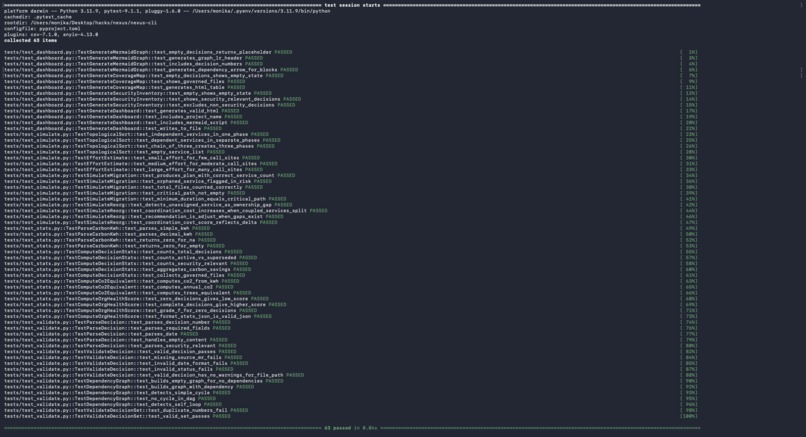Click the test_critical_path_not_empty row
806x437 pixels.
[124, 193]
